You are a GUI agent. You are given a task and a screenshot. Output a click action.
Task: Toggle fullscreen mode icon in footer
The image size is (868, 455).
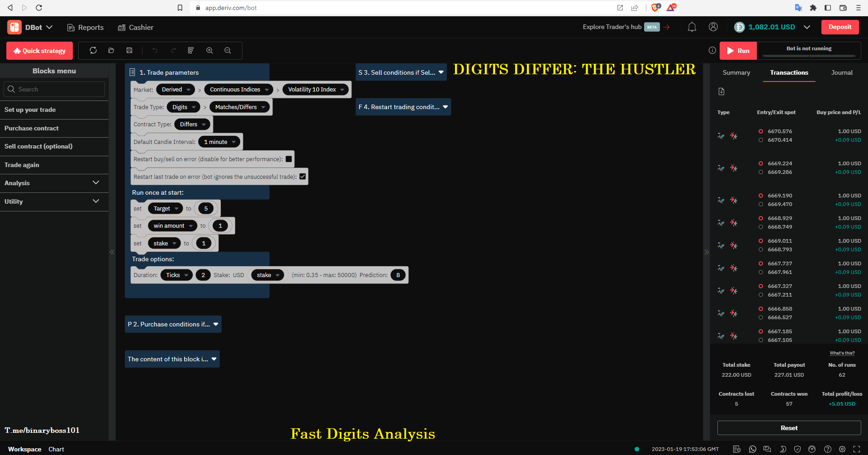tap(857, 449)
